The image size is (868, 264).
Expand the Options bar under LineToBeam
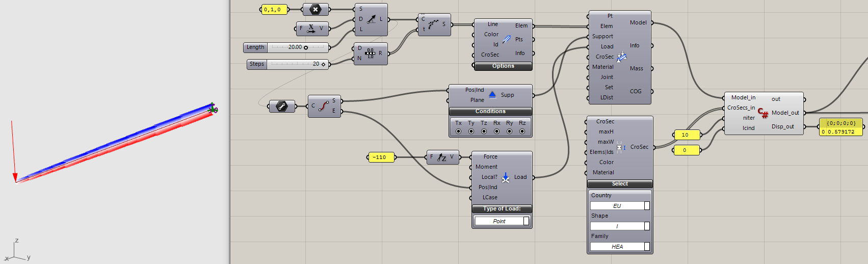click(503, 66)
